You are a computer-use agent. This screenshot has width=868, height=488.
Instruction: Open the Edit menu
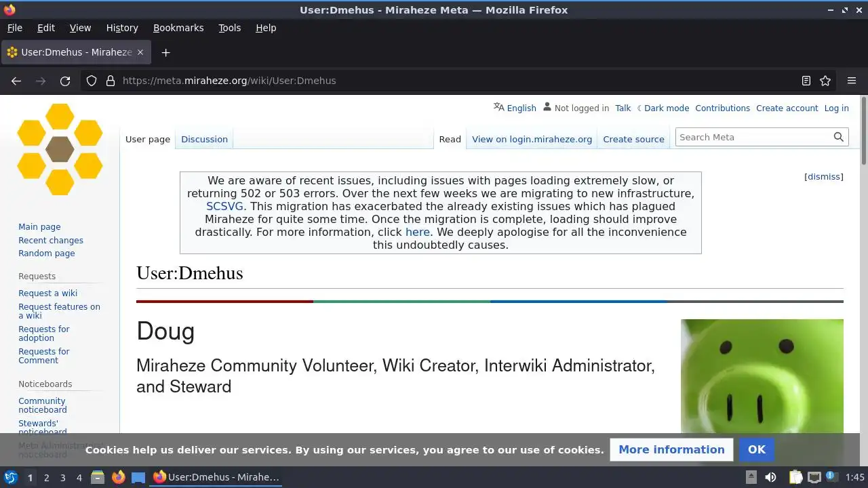coord(46,28)
